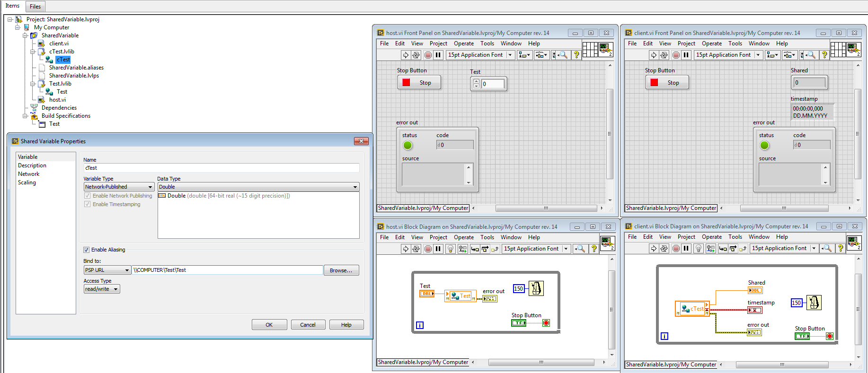The height and width of the screenshot is (373, 868).
Task: Click Name field containing cTest
Action: coord(221,168)
